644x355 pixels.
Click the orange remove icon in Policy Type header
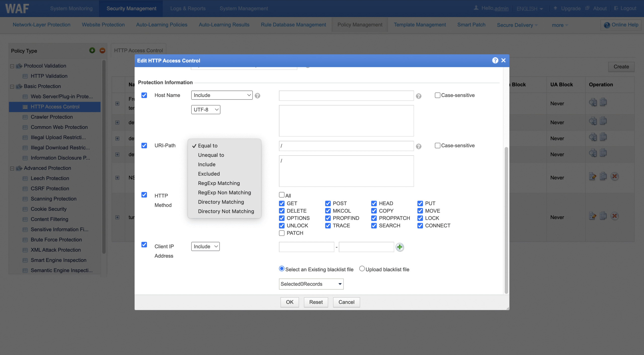pos(102,50)
